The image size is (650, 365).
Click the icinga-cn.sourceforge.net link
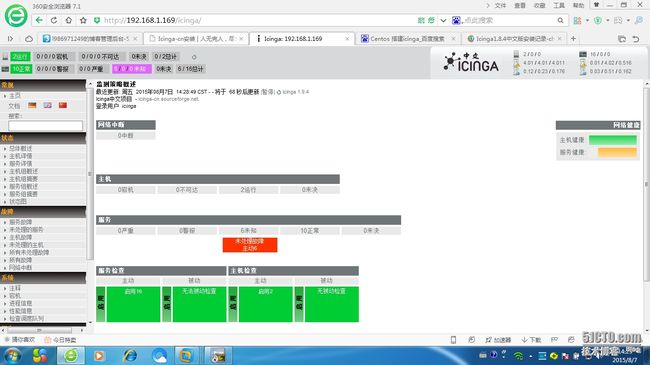[168, 99]
